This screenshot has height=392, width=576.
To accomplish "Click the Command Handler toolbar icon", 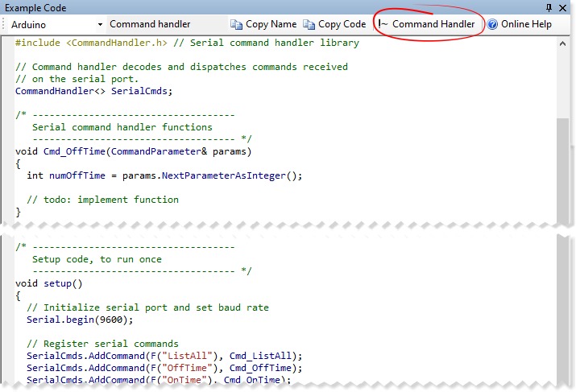I will tap(383, 24).
